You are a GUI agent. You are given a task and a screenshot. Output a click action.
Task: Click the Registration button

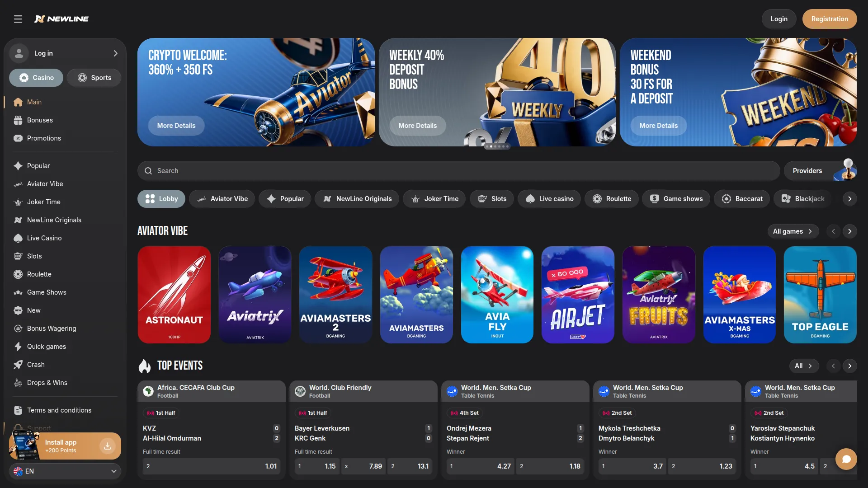(x=830, y=19)
